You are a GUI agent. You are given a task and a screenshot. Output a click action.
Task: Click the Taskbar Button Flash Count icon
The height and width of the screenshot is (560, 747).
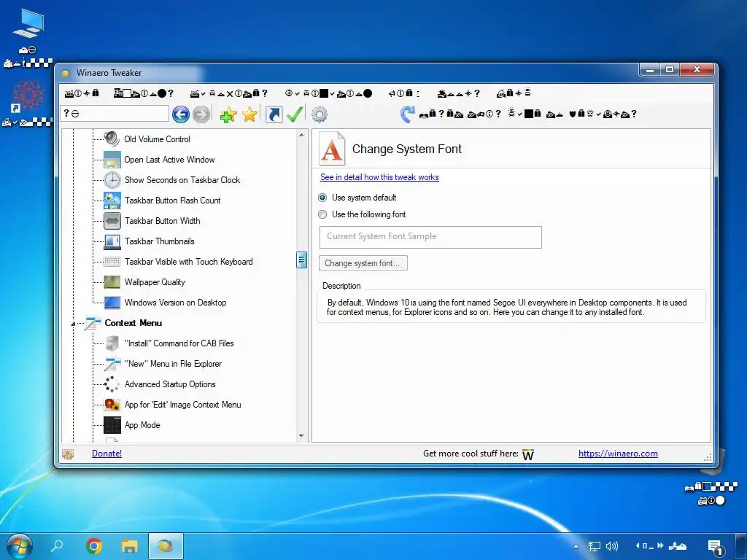tap(112, 201)
